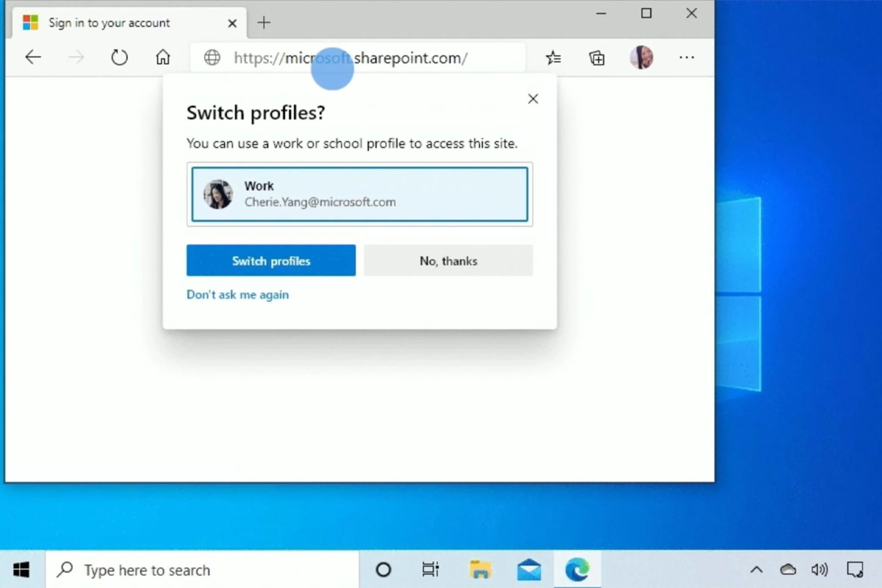
Task: Open Task View on the taskbar
Action: 430,570
